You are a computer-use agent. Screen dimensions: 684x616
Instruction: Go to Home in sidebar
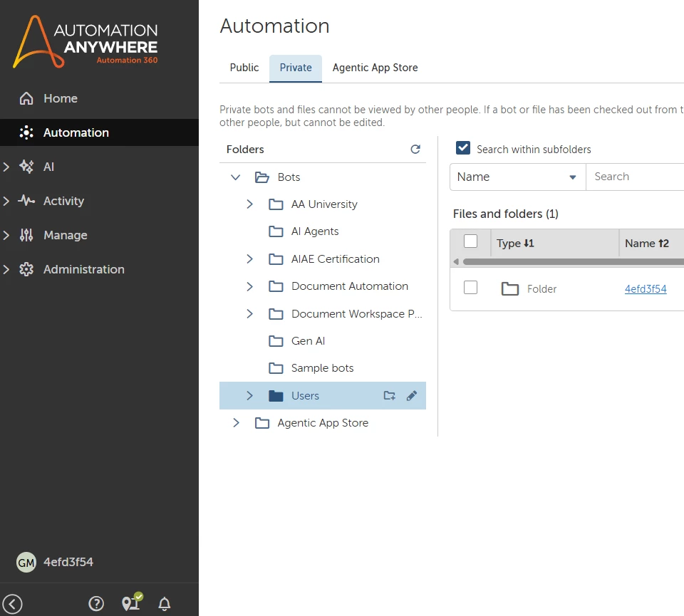[x=60, y=98]
